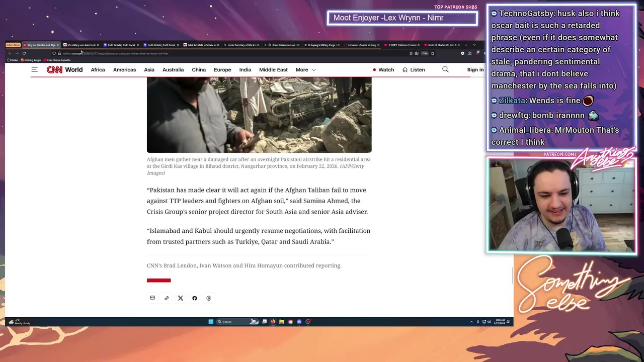
Task: Click Firefox icon in taskbar
Action: pos(273,322)
